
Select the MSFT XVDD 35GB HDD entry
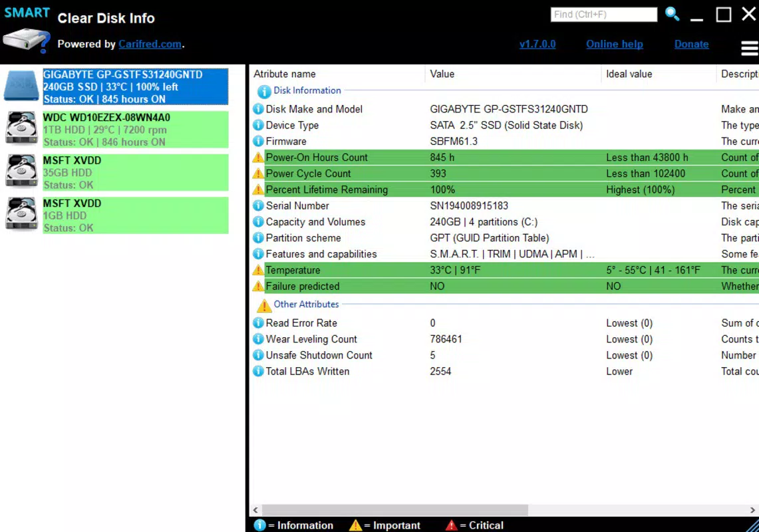click(x=135, y=172)
